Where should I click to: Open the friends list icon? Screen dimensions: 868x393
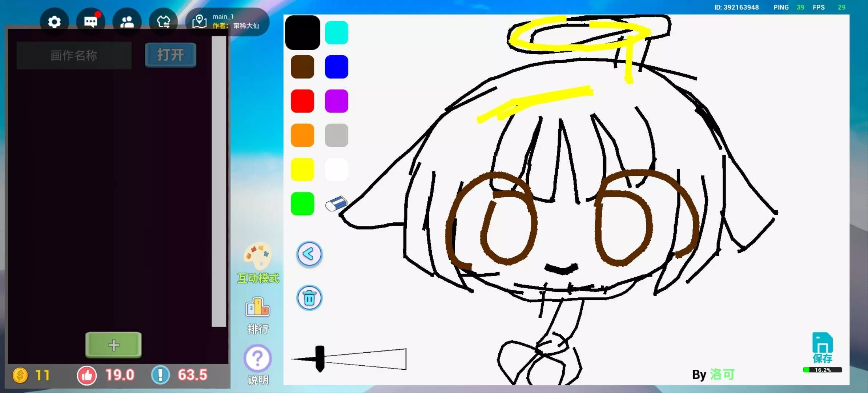tap(127, 22)
